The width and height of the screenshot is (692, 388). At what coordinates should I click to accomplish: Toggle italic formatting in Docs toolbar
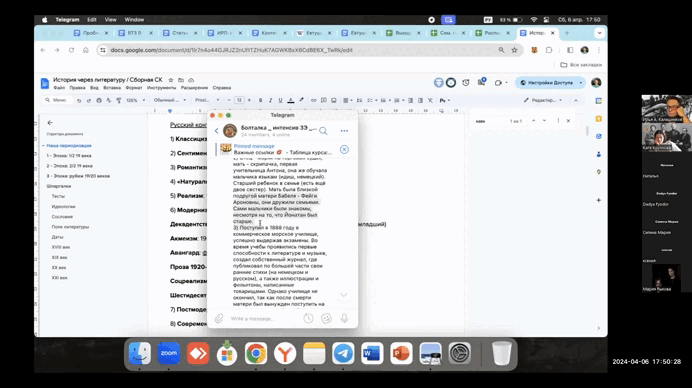pyautogui.click(x=271, y=100)
